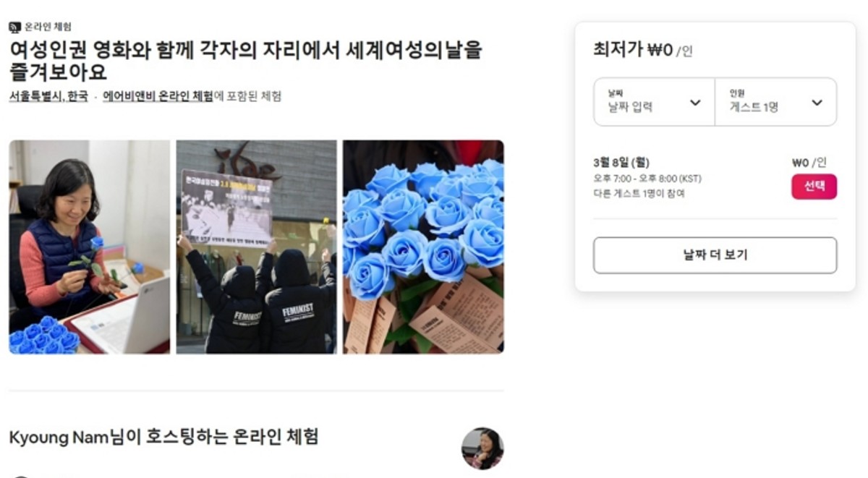Click the online experience icon beside 온라인 체험
This screenshot has width=868, height=478.
pos(14,27)
